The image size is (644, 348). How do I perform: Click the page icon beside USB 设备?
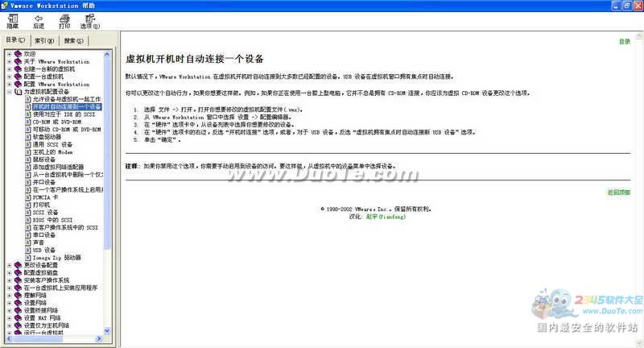click(x=28, y=250)
